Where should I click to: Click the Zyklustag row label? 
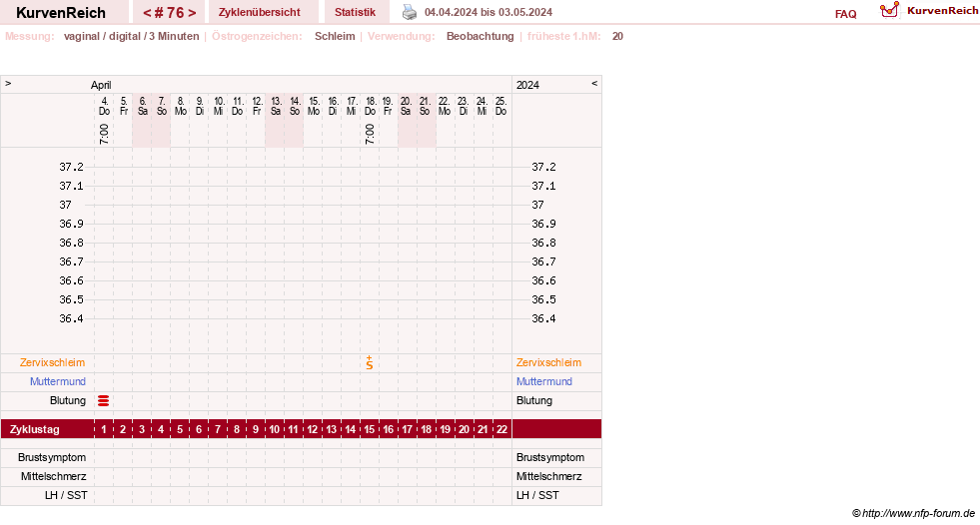34,429
